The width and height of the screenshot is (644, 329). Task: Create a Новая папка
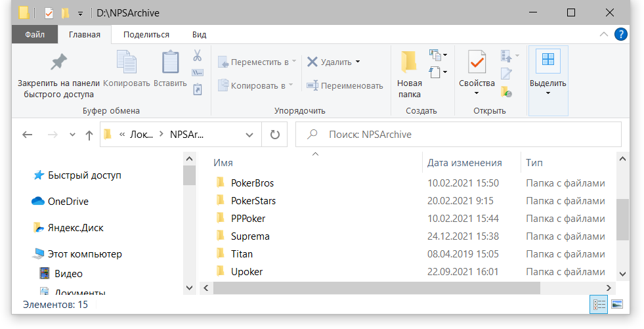coord(409,75)
